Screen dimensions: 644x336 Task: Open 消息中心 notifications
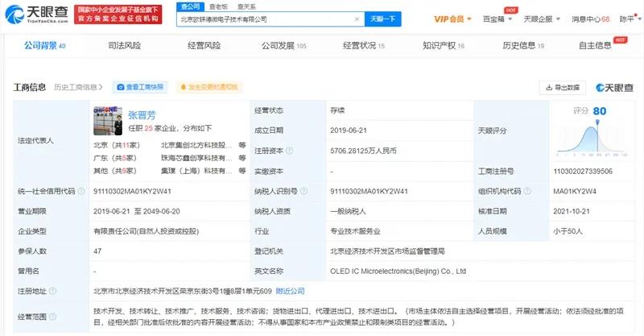[589, 18]
